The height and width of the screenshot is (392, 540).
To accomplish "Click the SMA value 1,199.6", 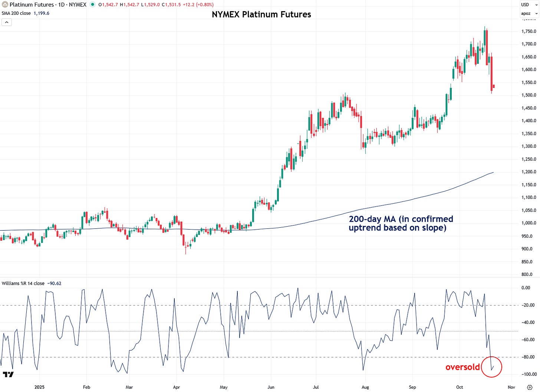I will click(42, 13).
